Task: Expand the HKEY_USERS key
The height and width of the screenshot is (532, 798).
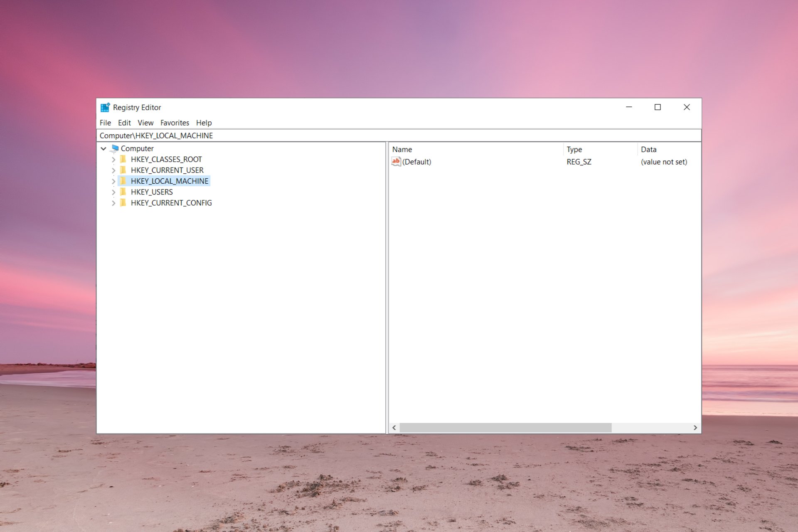Action: tap(113, 192)
